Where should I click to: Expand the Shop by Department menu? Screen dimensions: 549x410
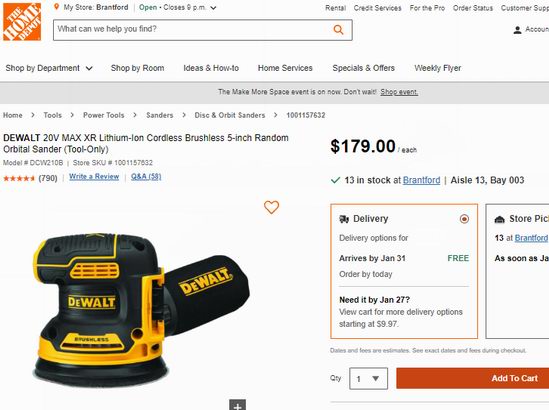pos(49,68)
